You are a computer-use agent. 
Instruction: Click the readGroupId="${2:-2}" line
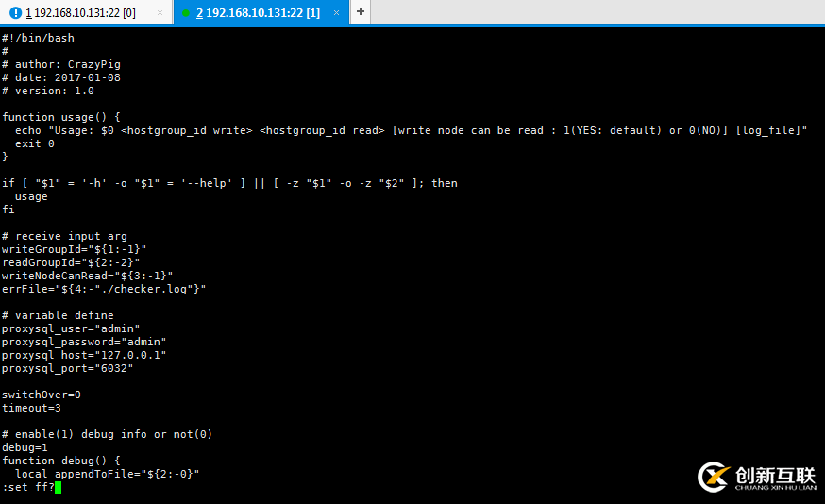(x=71, y=262)
